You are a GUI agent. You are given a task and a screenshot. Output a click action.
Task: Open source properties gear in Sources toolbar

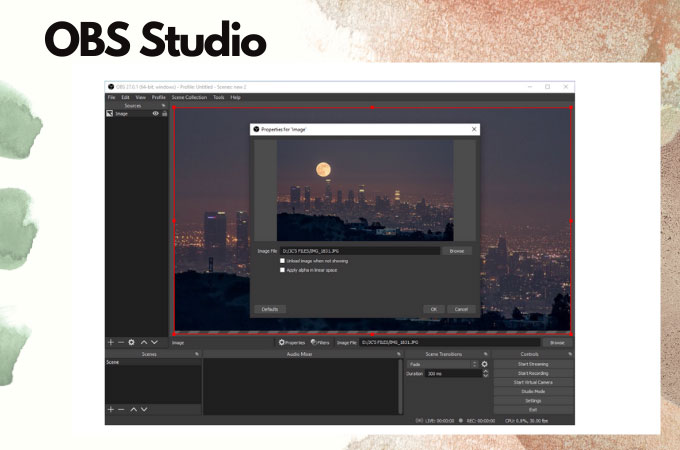point(131,342)
